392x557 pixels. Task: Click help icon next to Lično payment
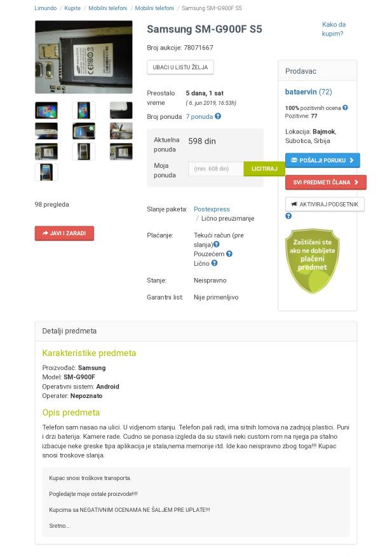[x=214, y=263]
